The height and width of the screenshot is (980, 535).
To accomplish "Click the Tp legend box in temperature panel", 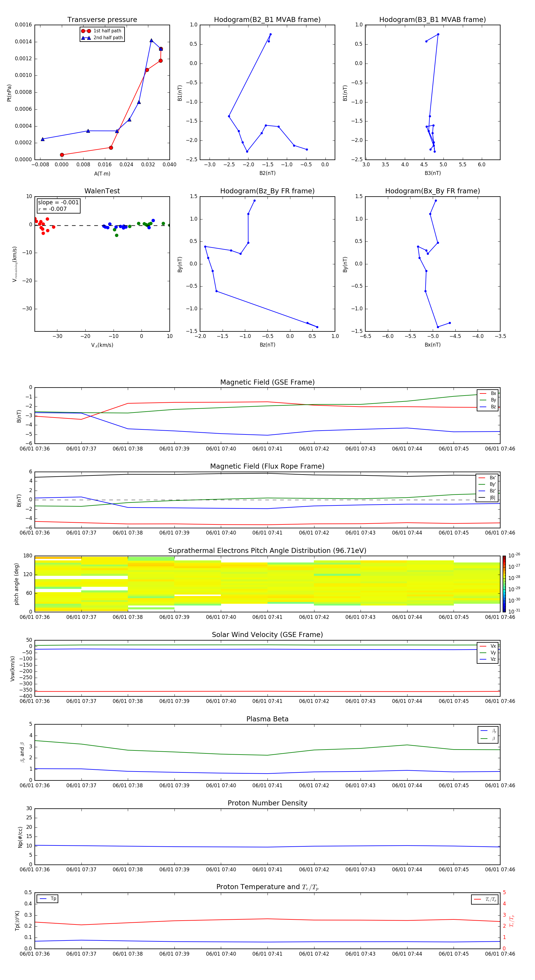I will [x=48, y=899].
